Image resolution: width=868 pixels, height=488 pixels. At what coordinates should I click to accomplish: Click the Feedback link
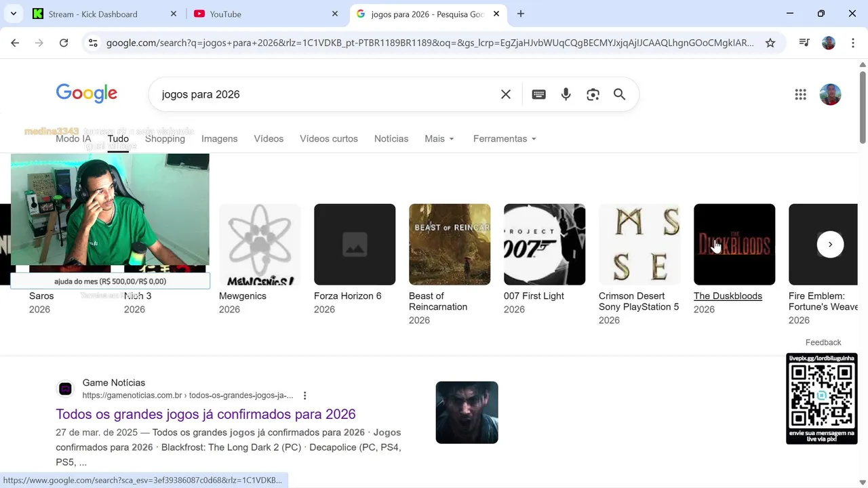823,342
